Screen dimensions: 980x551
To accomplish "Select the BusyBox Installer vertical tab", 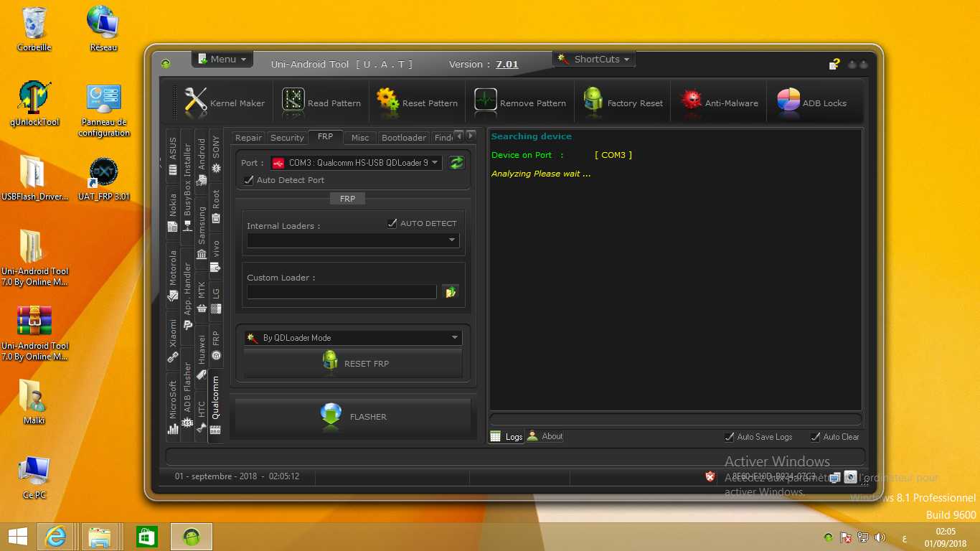I will [187, 186].
